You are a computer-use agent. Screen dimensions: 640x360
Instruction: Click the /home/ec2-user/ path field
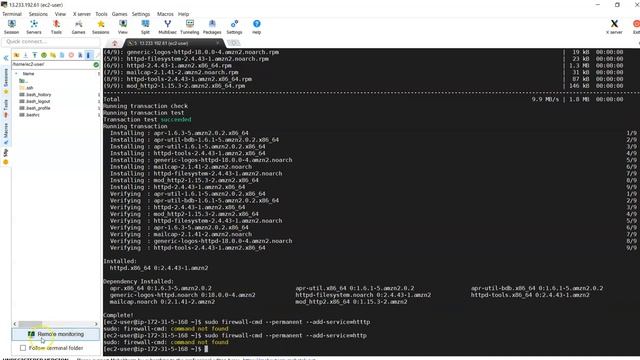tap(52, 64)
